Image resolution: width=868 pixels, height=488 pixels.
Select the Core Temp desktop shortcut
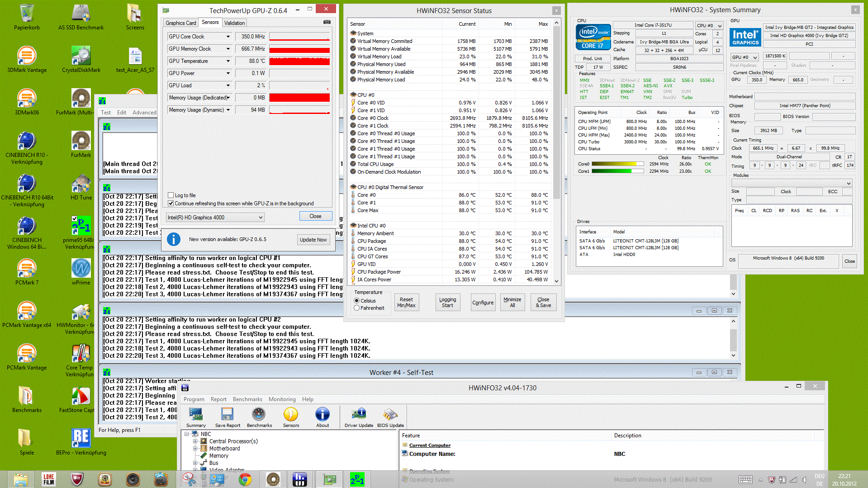pos(80,360)
